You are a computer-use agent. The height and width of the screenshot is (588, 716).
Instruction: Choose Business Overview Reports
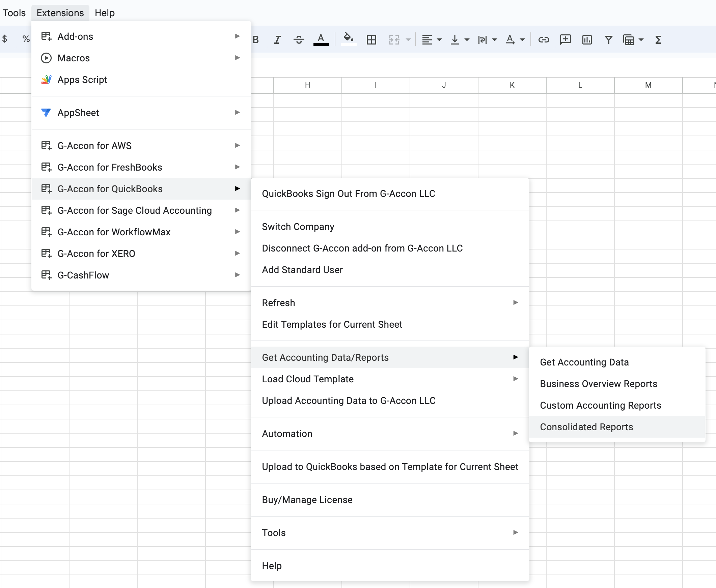(617, 384)
